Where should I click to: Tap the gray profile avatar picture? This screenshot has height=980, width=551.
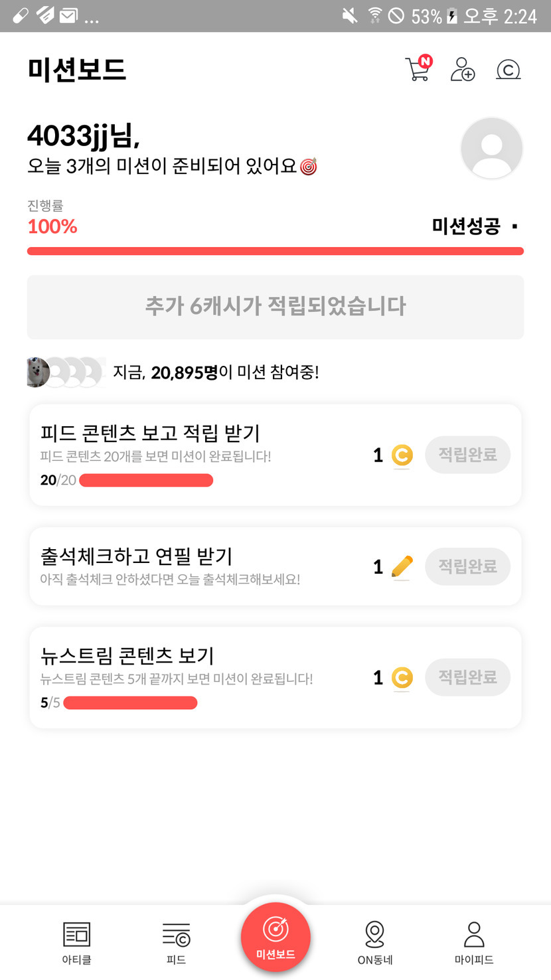491,148
